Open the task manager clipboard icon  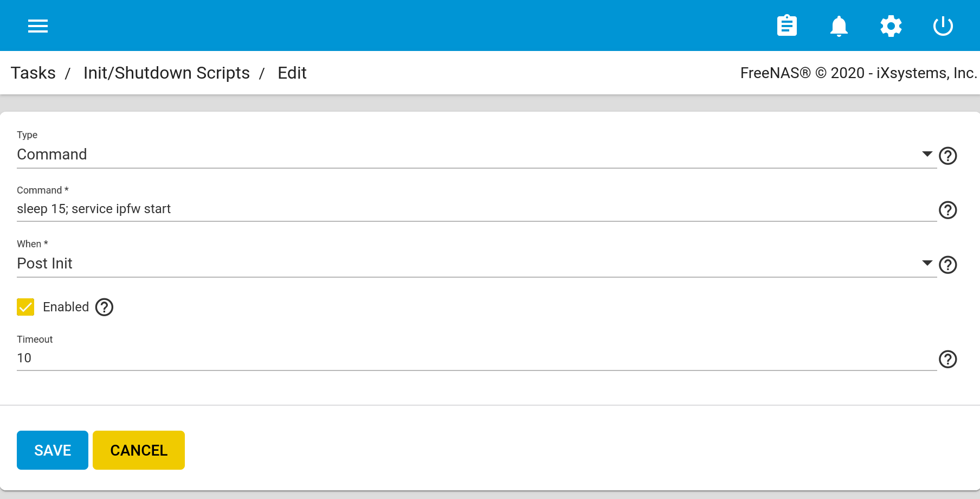(x=786, y=26)
